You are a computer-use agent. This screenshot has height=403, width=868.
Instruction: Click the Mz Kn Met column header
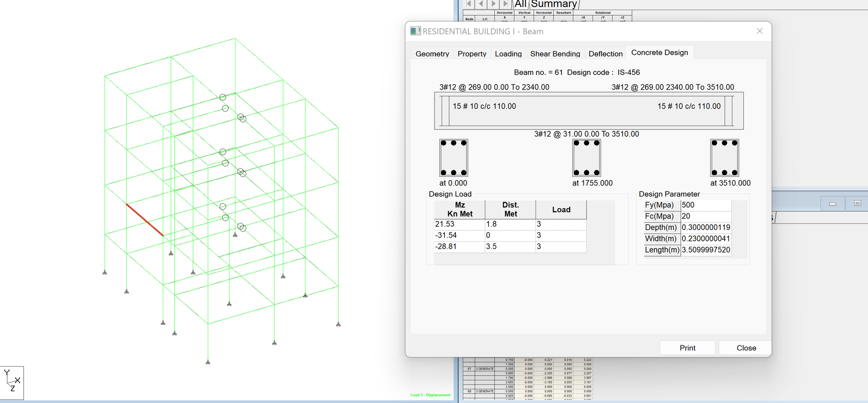[x=459, y=209]
